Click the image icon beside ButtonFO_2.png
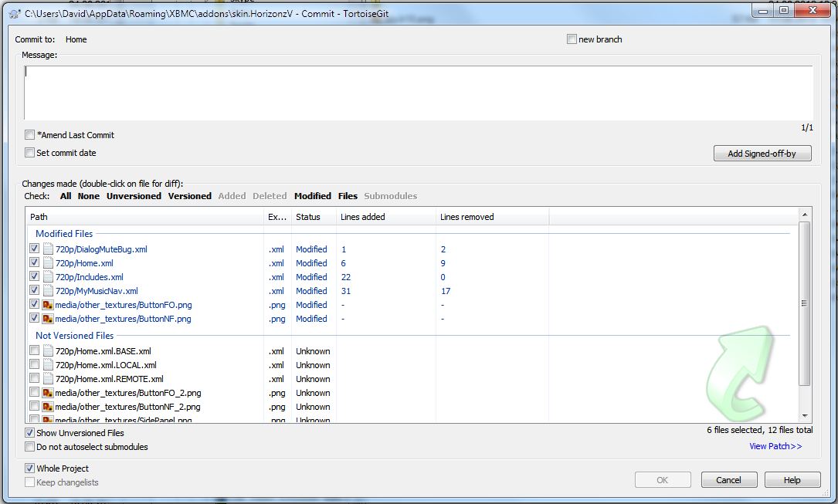This screenshot has width=838, height=504. [48, 393]
